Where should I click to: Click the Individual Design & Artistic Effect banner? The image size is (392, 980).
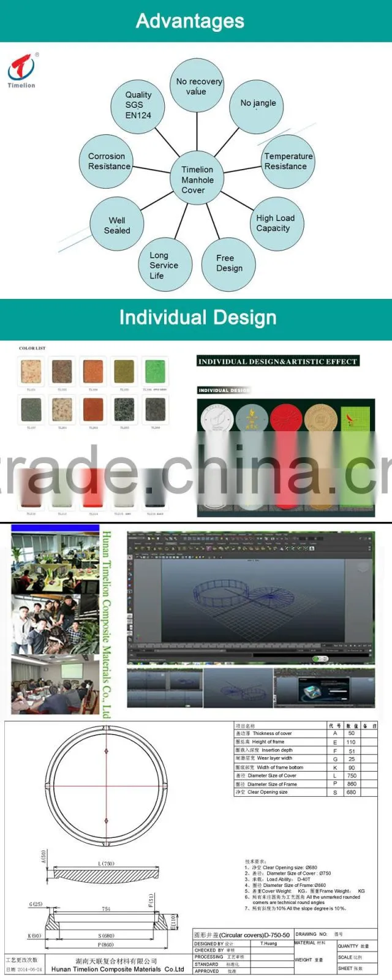tap(278, 361)
